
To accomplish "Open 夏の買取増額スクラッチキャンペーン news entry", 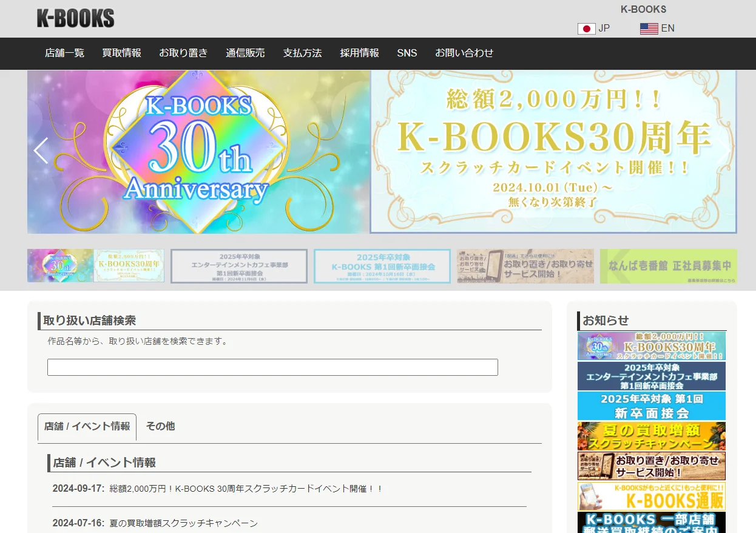I will (183, 523).
